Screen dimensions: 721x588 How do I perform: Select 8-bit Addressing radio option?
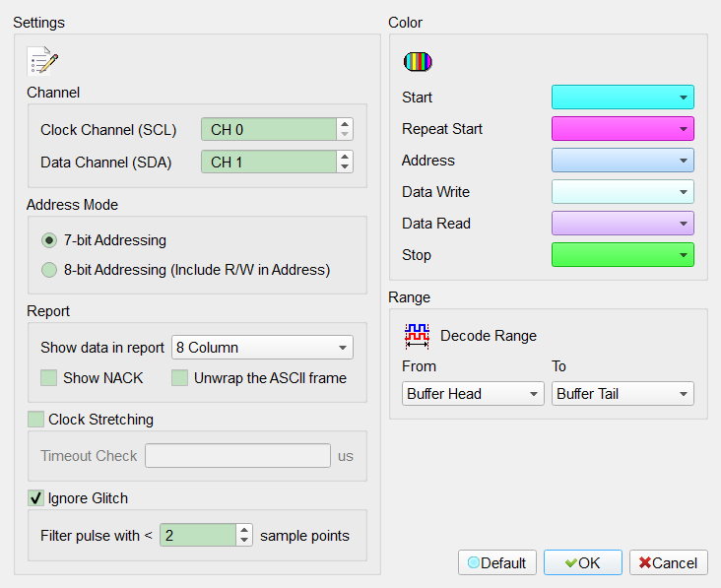pos(49,270)
